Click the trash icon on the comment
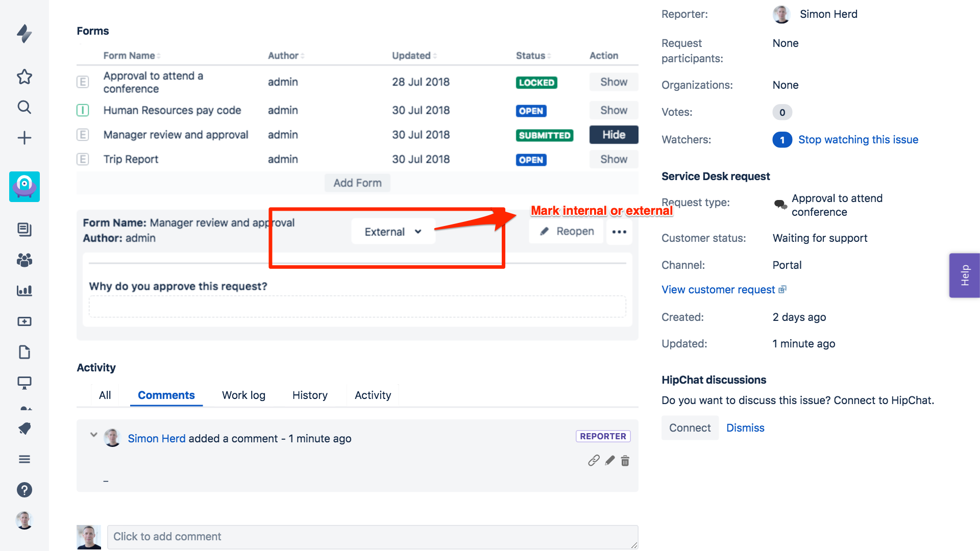 coord(625,461)
